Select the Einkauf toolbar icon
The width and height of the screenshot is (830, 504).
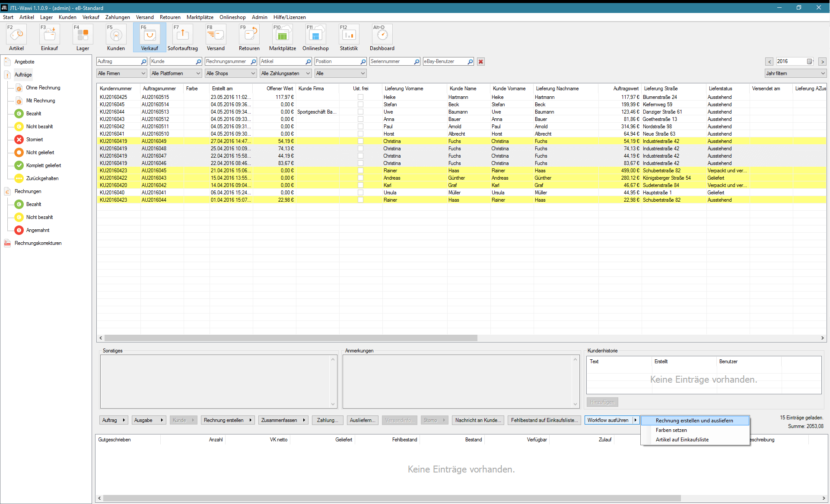(49, 37)
